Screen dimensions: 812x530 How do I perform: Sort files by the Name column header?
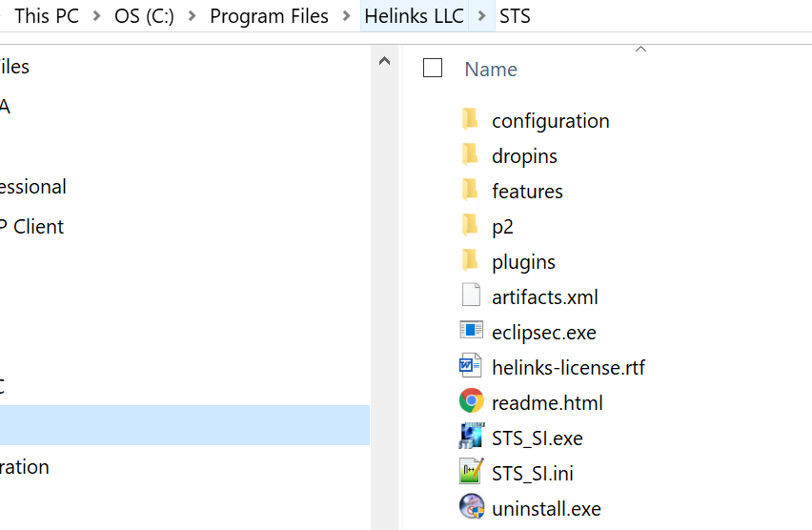click(x=491, y=70)
